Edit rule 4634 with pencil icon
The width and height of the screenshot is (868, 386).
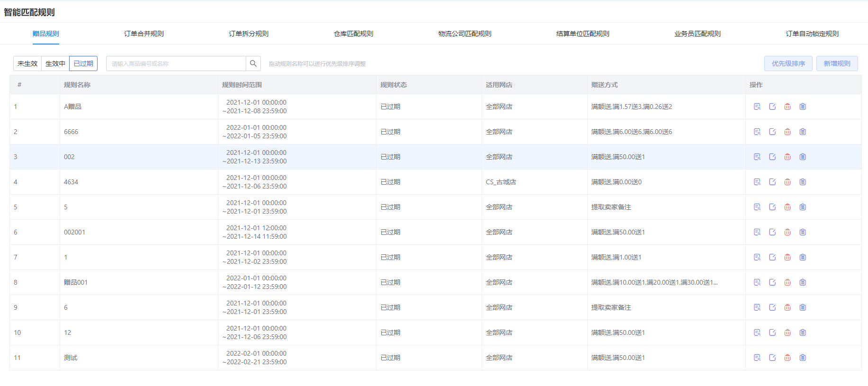[772, 182]
